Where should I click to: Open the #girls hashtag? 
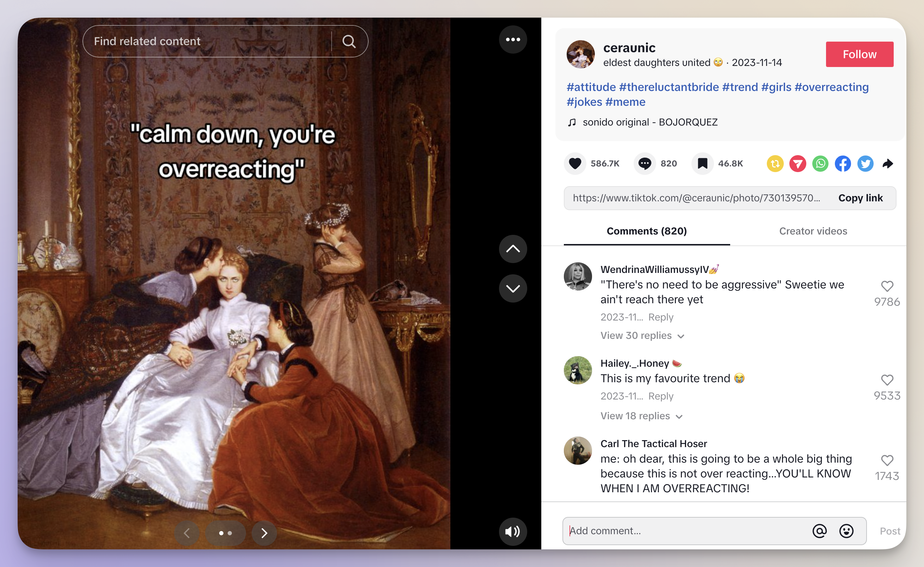(x=776, y=87)
